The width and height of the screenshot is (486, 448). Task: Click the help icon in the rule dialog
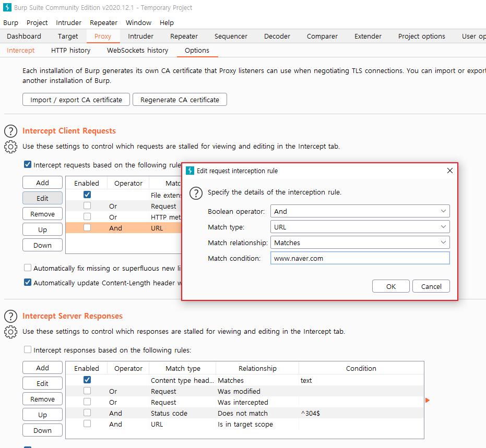point(196,193)
